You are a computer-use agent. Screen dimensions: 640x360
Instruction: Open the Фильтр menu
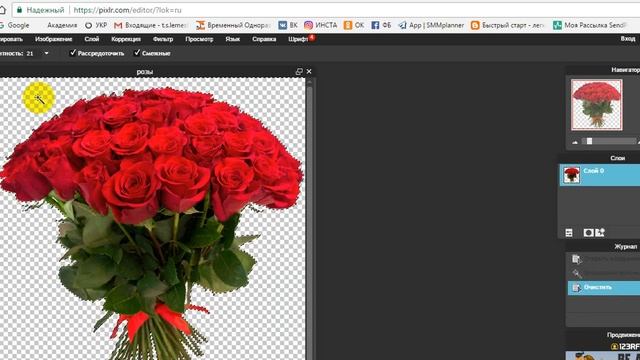coord(163,39)
